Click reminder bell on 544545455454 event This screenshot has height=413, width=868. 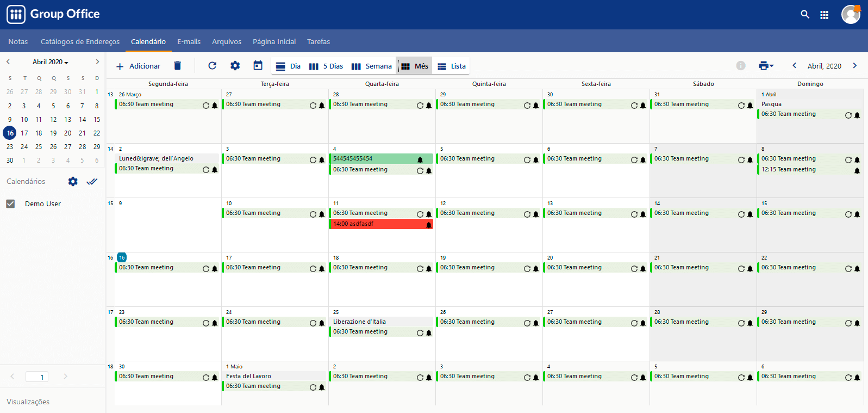tap(420, 159)
